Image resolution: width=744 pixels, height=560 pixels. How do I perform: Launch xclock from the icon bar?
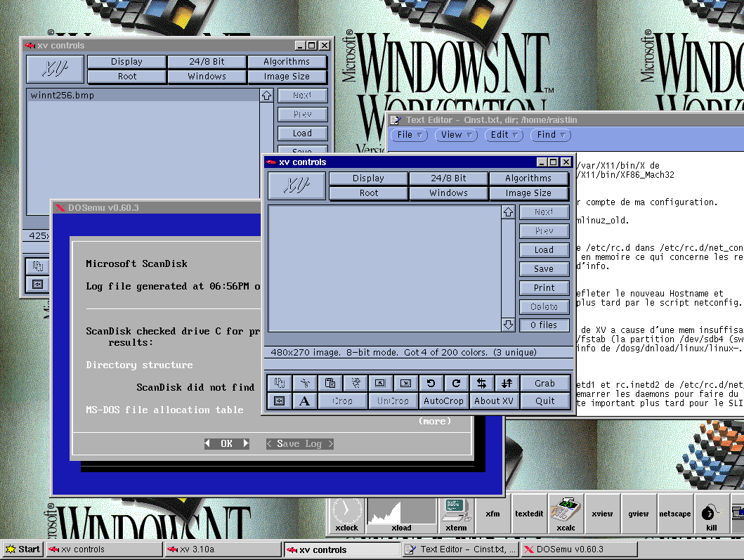[x=347, y=515]
